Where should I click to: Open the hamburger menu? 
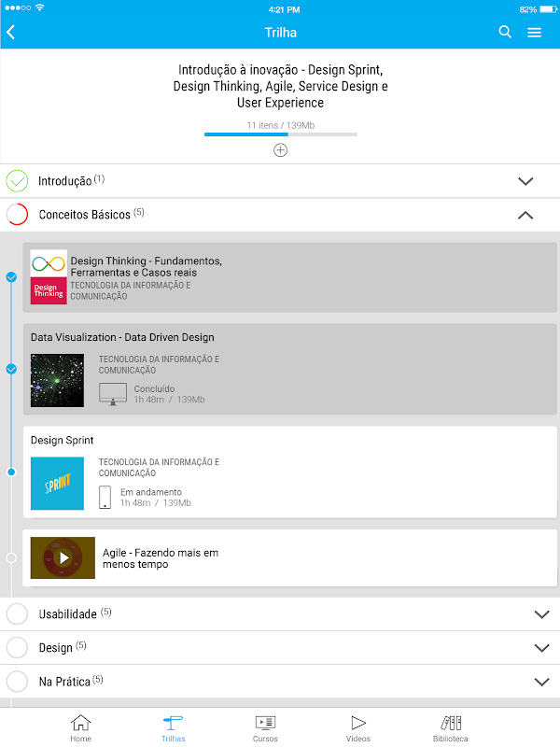(x=535, y=33)
